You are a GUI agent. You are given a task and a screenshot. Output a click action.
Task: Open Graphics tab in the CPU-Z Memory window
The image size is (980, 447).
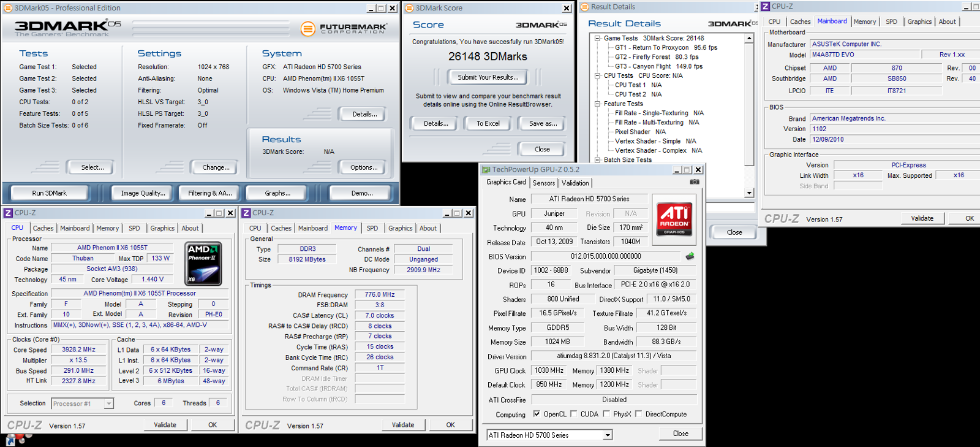coord(401,228)
